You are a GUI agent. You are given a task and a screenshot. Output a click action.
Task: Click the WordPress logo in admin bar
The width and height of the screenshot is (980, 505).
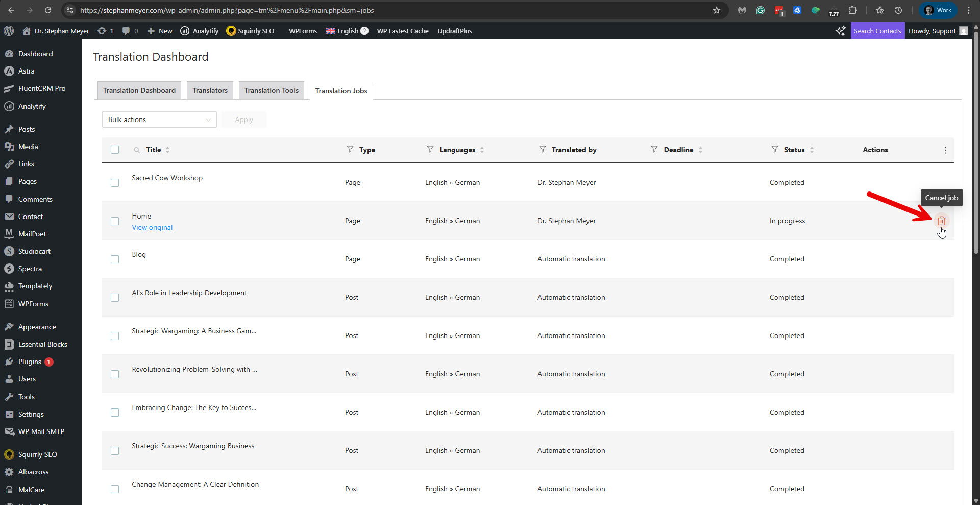point(9,31)
